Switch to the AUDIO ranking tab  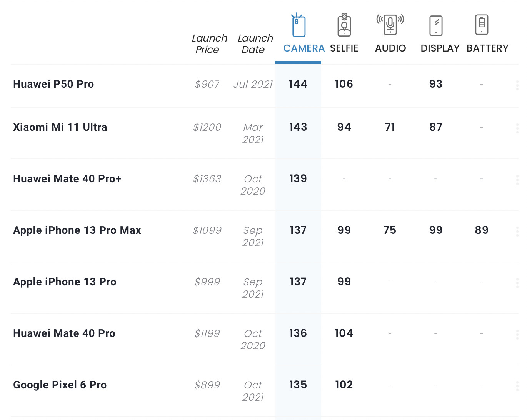pos(390,48)
